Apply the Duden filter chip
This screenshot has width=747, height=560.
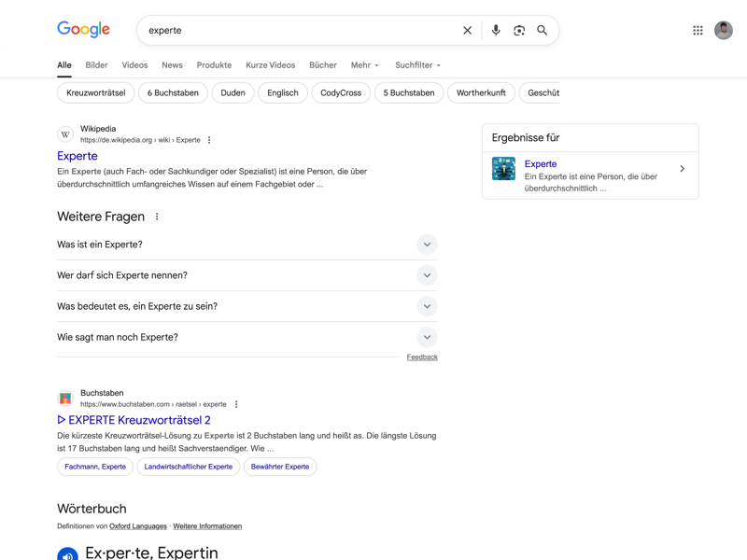(x=233, y=92)
